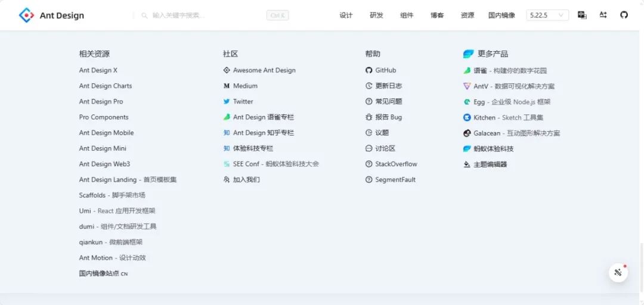Click the Twitter bird icon
The width and height of the screenshot is (644, 305).
[227, 101]
